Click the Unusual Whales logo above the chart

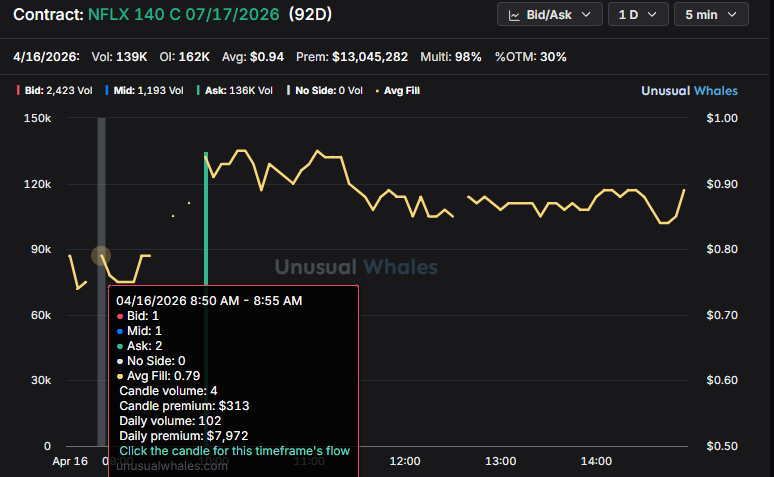click(x=689, y=90)
